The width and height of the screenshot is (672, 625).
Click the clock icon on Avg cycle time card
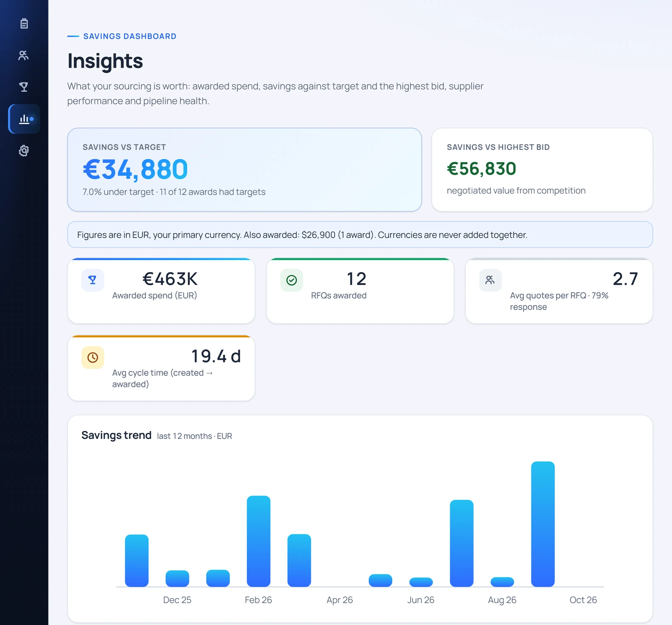pyautogui.click(x=92, y=357)
